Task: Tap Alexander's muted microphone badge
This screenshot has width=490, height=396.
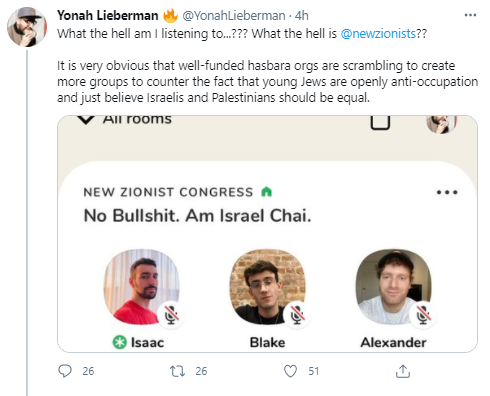Action: 423,314
